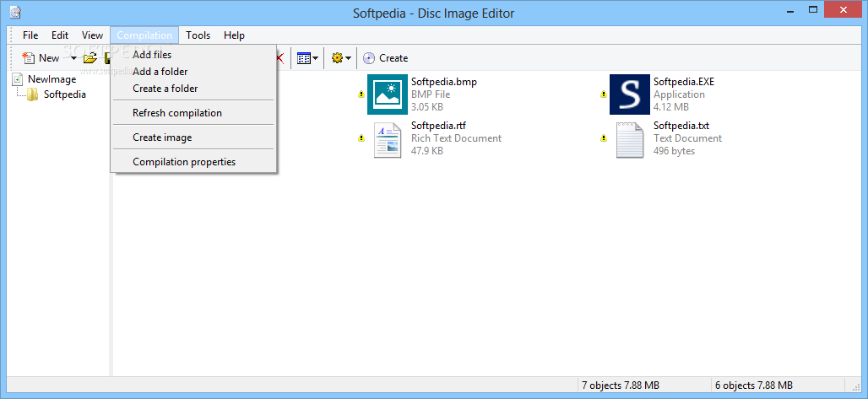This screenshot has width=868, height=399.
Task: Click the Create disc toolbar button
Action: 385,58
